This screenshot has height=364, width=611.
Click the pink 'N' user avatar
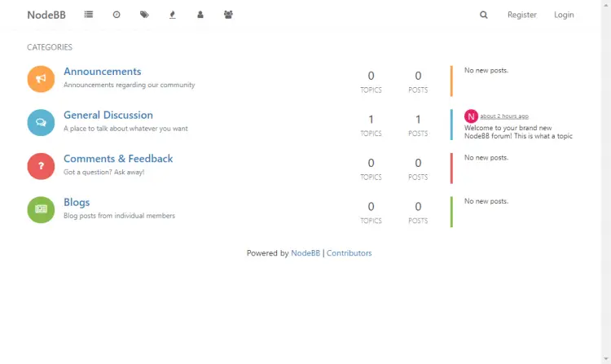[x=471, y=116]
